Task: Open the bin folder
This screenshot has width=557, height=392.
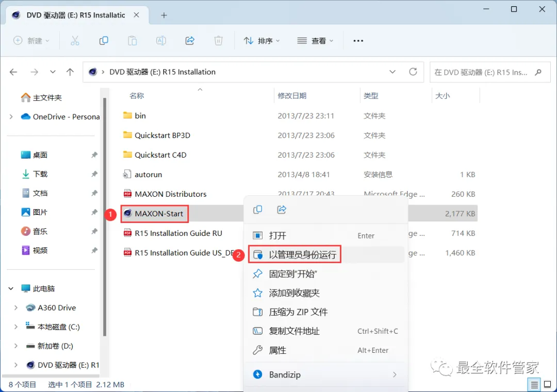Action: [x=140, y=116]
